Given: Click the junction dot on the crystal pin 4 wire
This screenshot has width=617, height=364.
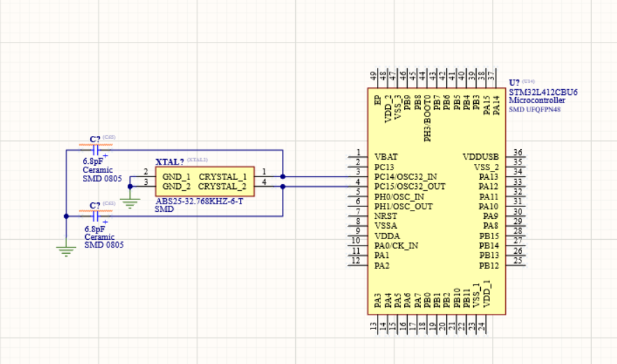Looking at the screenshot, I should pos(283,186).
